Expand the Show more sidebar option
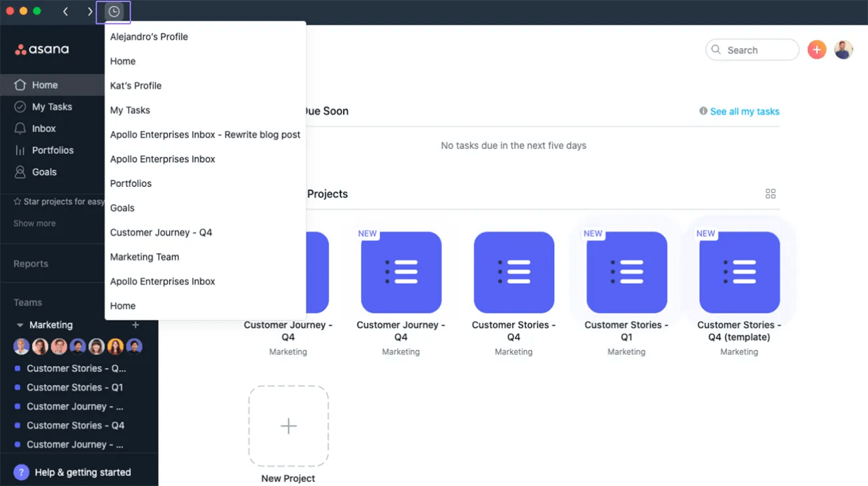This screenshot has width=868, height=486. tap(34, 223)
